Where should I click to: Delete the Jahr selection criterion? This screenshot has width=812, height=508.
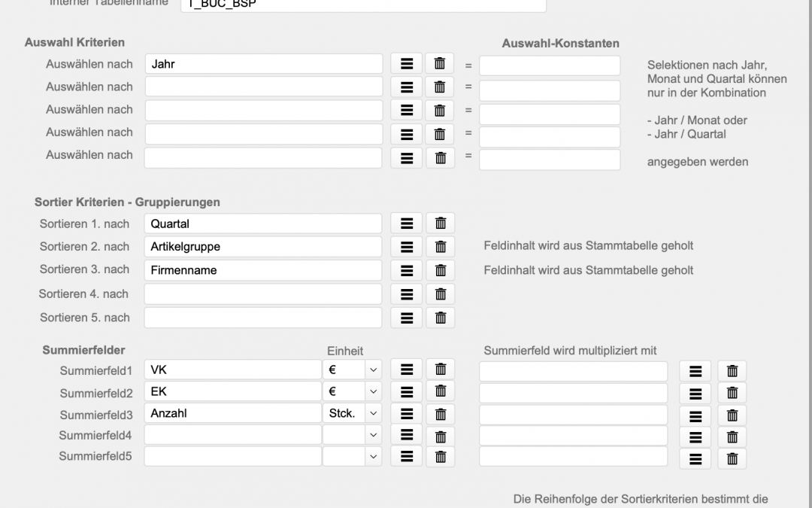click(x=441, y=65)
